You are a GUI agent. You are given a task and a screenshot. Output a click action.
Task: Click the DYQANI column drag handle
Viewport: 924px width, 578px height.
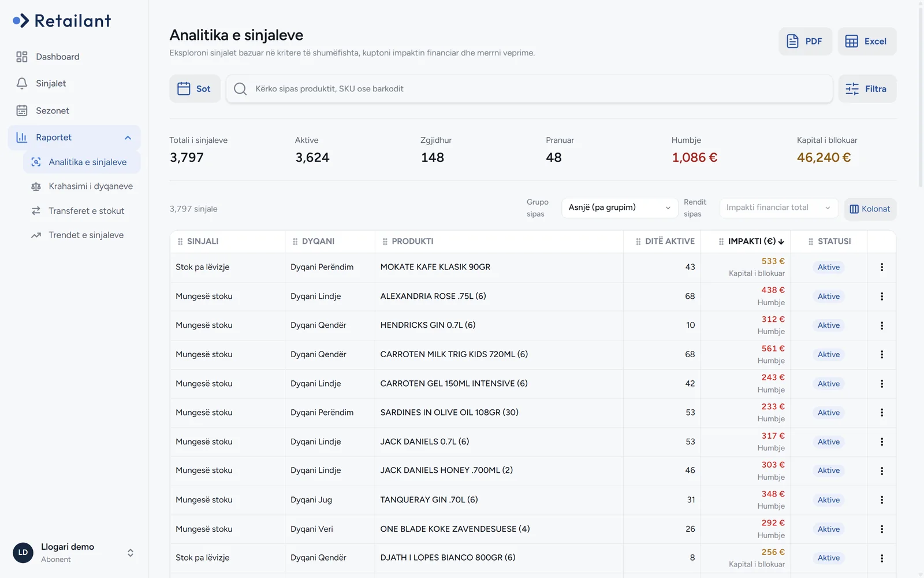click(295, 242)
